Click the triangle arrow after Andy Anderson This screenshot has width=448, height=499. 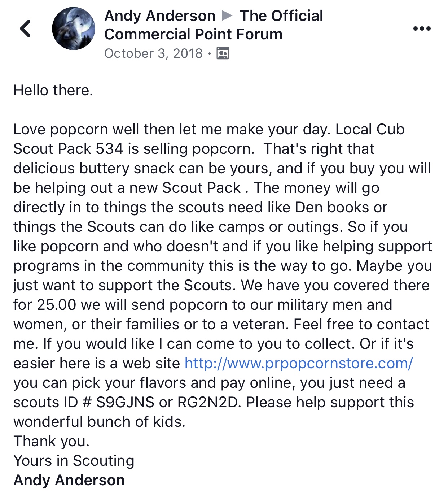pyautogui.click(x=227, y=16)
